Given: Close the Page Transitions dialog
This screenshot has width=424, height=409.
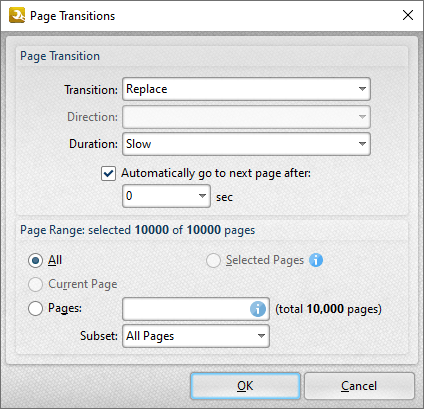Looking at the screenshot, I should 408,15.
